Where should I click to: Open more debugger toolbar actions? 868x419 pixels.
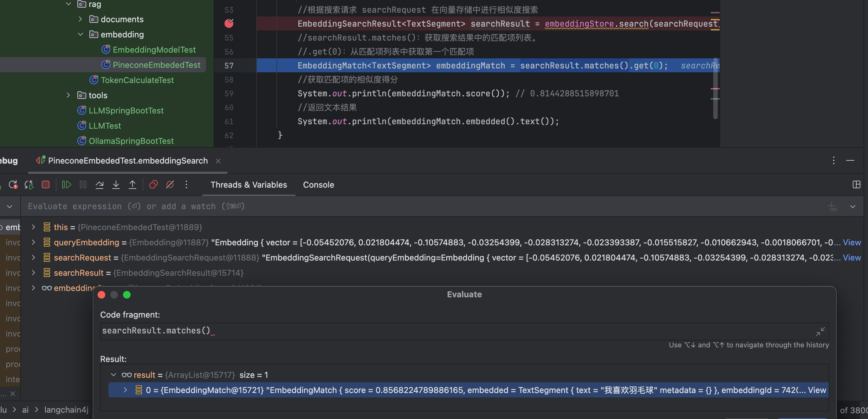coord(186,184)
